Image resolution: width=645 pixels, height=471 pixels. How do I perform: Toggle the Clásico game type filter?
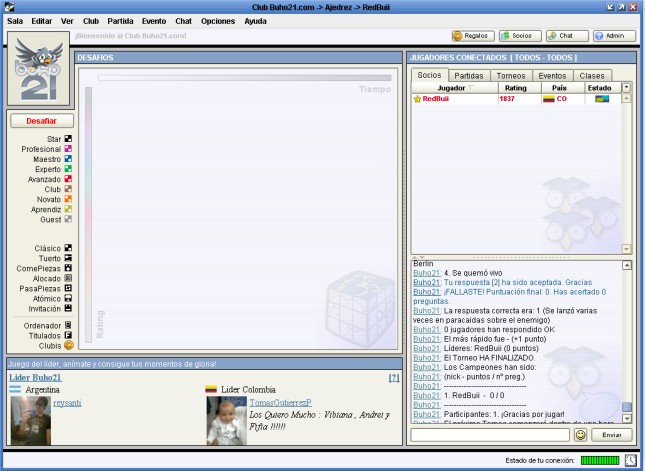68,248
